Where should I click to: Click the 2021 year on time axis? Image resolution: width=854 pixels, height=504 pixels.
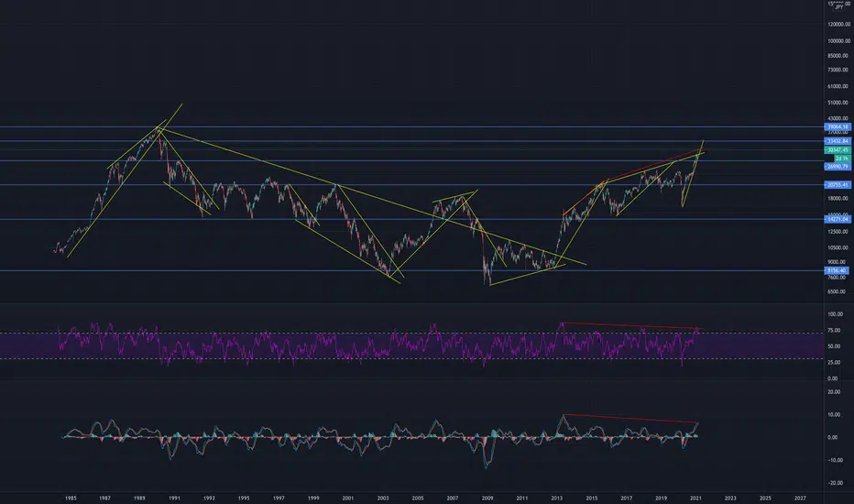click(x=695, y=498)
